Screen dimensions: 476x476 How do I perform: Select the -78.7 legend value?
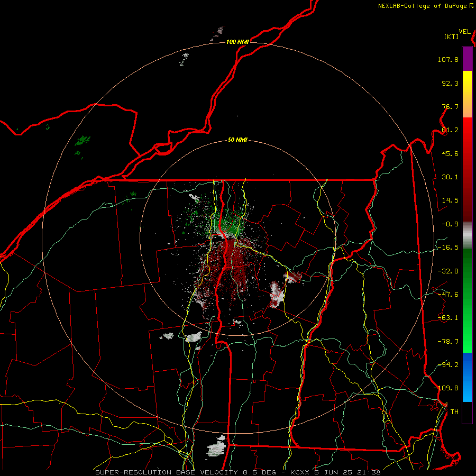click(x=448, y=342)
